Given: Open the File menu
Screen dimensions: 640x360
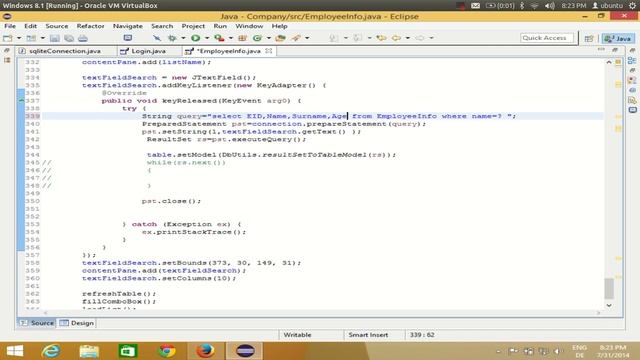Looking at the screenshot, I should click(10, 26).
